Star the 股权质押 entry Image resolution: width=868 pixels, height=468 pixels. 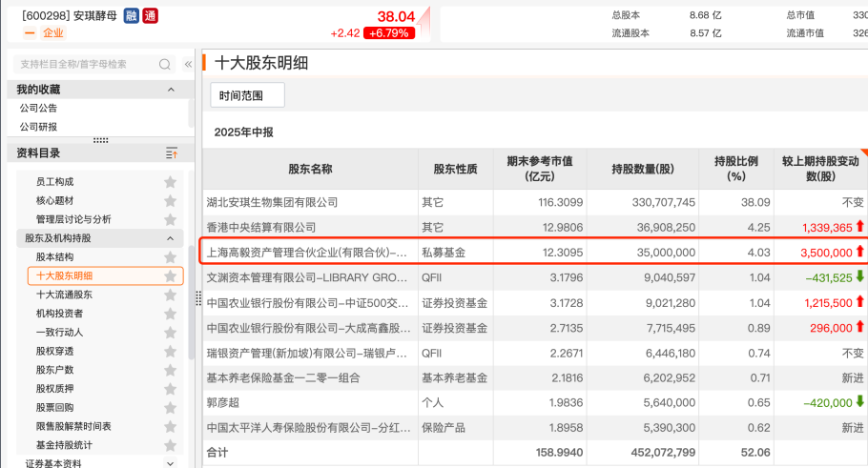pyautogui.click(x=170, y=388)
